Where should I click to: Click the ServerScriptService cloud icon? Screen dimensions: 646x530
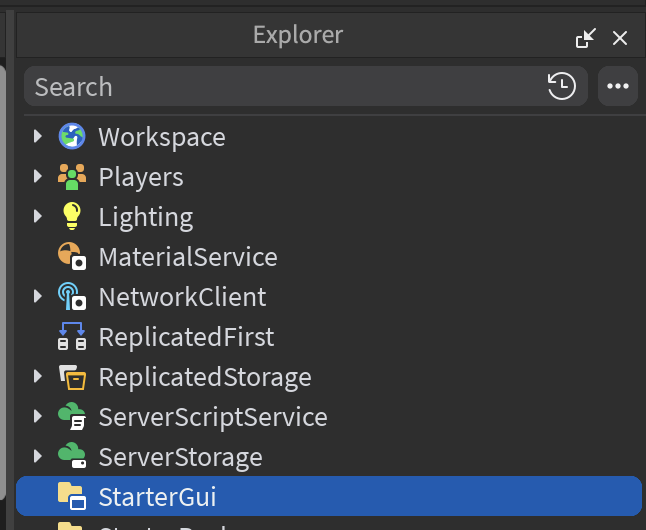click(x=72, y=417)
